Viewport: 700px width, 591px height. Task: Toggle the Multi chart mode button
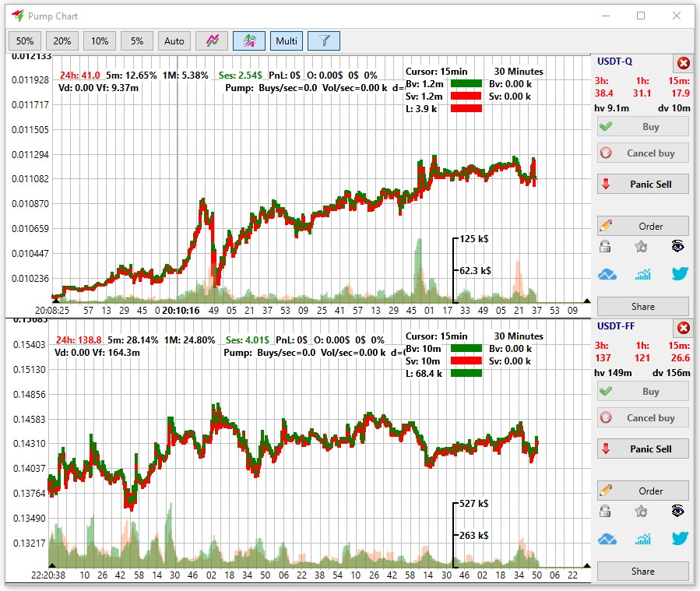[x=286, y=40]
